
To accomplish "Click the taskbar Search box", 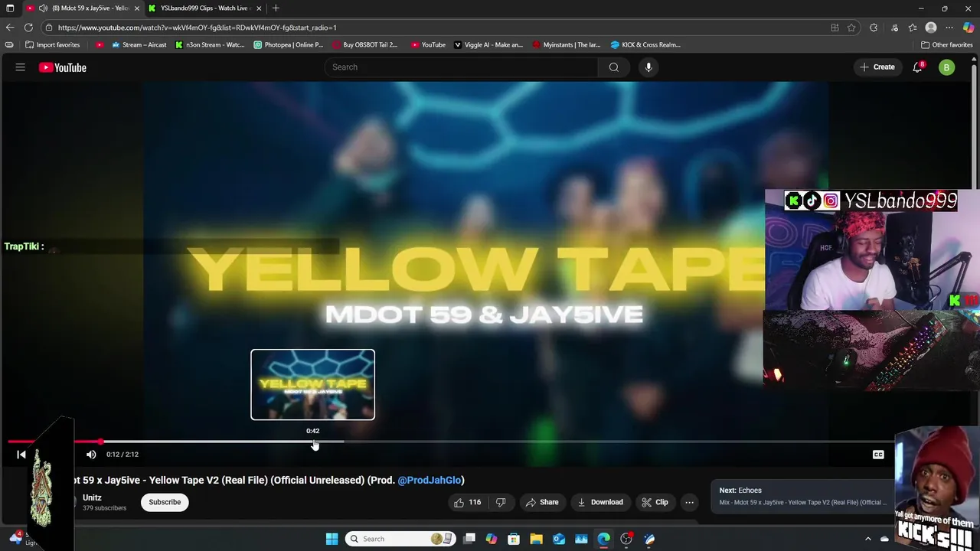I will tap(401, 539).
